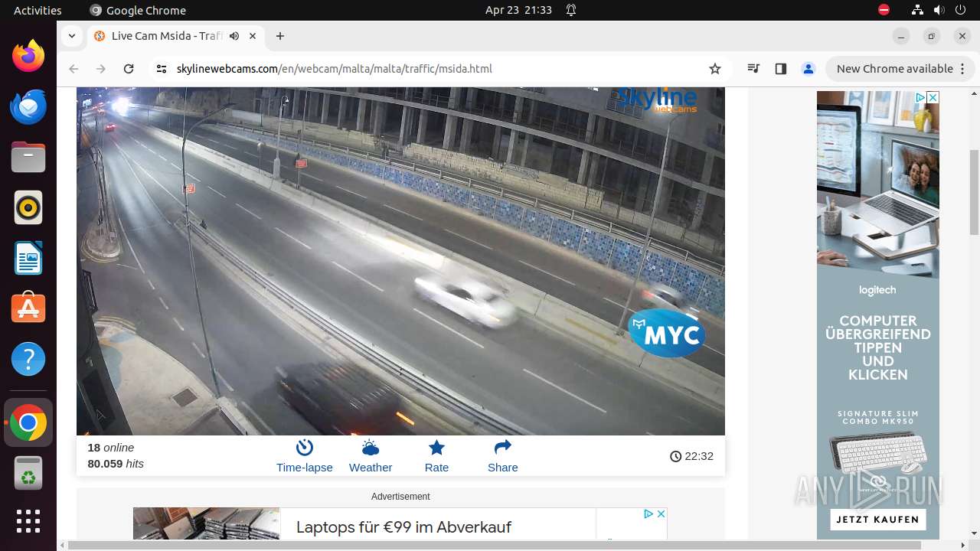Click Chrome icon in the dock
Screen dimensions: 980x551
pos(28,422)
